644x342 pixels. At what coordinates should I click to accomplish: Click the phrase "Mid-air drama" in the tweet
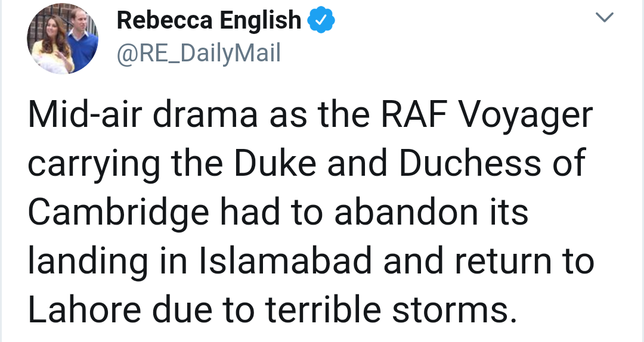(143, 116)
